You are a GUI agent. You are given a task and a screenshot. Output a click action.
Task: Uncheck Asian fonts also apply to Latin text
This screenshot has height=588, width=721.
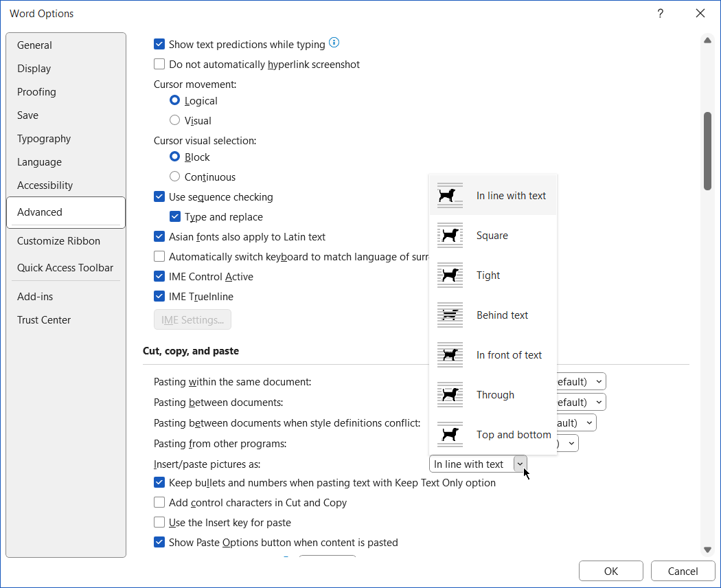(159, 236)
